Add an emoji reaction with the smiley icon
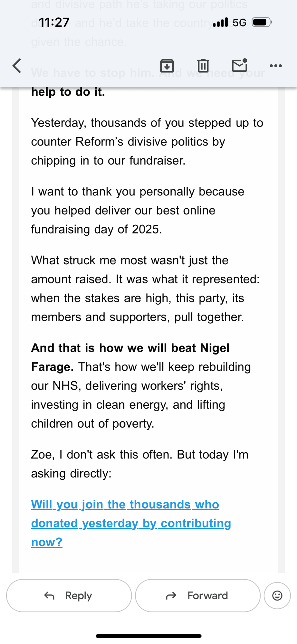 coord(277,595)
